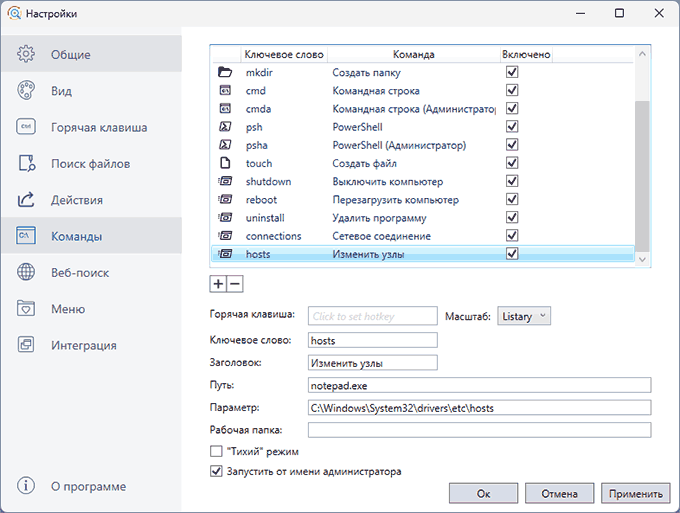Toggle enabled checkbox for psh
Viewport: 680px width, 513px height.
[512, 126]
